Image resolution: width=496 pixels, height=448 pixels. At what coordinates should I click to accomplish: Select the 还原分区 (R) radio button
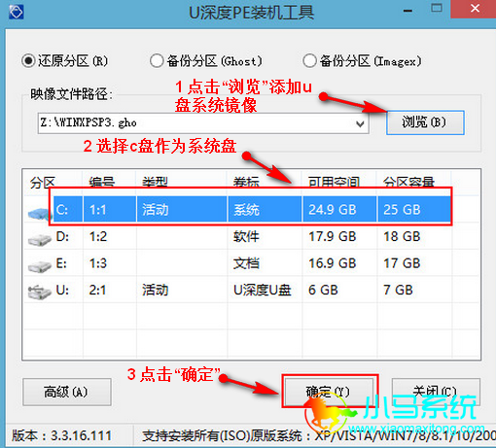[28, 60]
